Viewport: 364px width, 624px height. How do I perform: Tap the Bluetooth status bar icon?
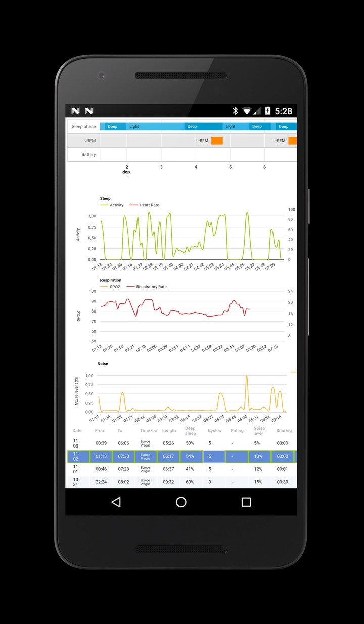[235, 111]
